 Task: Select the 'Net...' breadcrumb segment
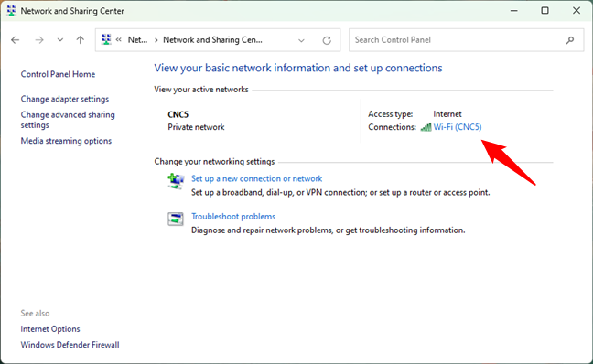137,40
